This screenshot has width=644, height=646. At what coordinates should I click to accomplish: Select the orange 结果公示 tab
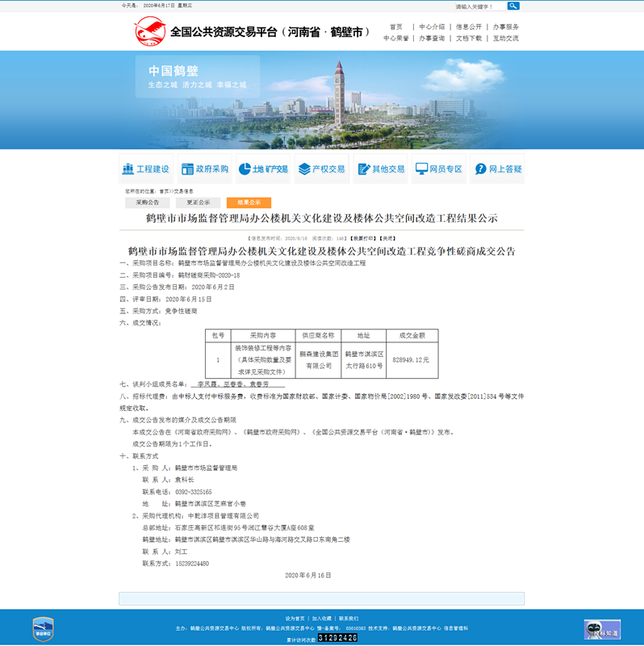pyautogui.click(x=249, y=203)
